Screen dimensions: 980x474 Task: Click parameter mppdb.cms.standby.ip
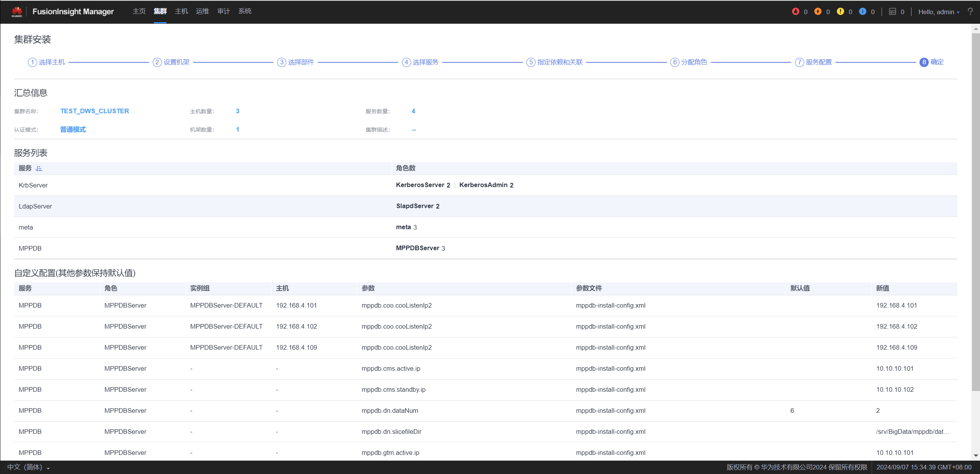pos(394,389)
